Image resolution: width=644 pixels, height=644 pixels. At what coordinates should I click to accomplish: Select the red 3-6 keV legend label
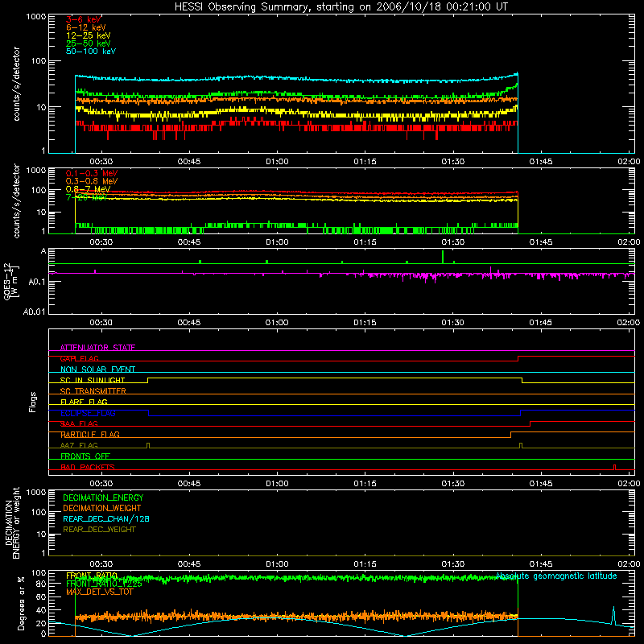tap(83, 19)
